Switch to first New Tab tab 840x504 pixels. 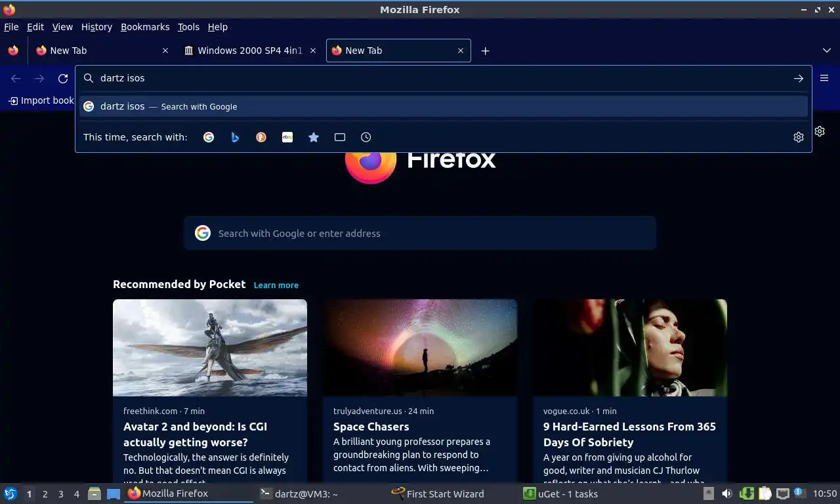coord(102,51)
